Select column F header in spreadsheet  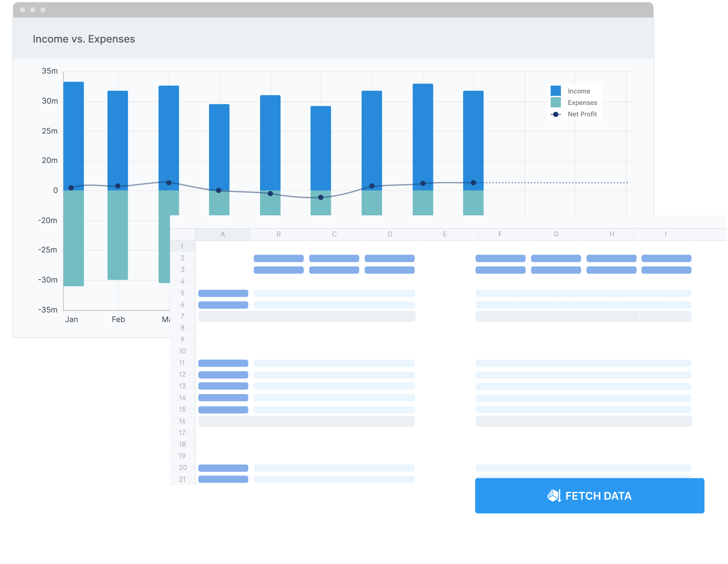pyautogui.click(x=500, y=234)
